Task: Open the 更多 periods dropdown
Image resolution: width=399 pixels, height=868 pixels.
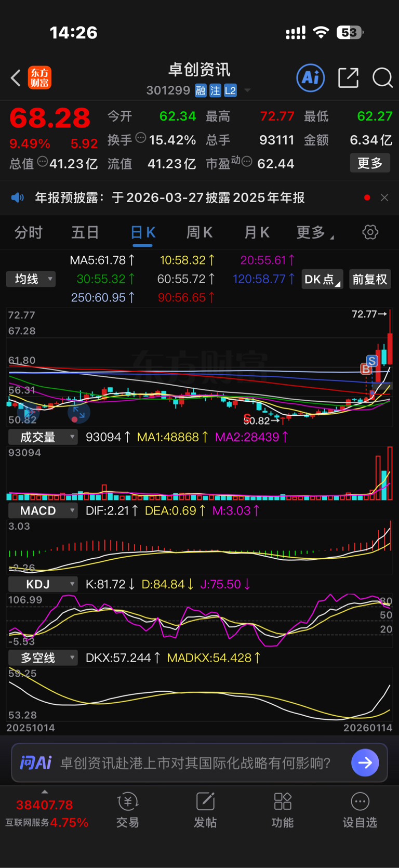Action: 315,232
